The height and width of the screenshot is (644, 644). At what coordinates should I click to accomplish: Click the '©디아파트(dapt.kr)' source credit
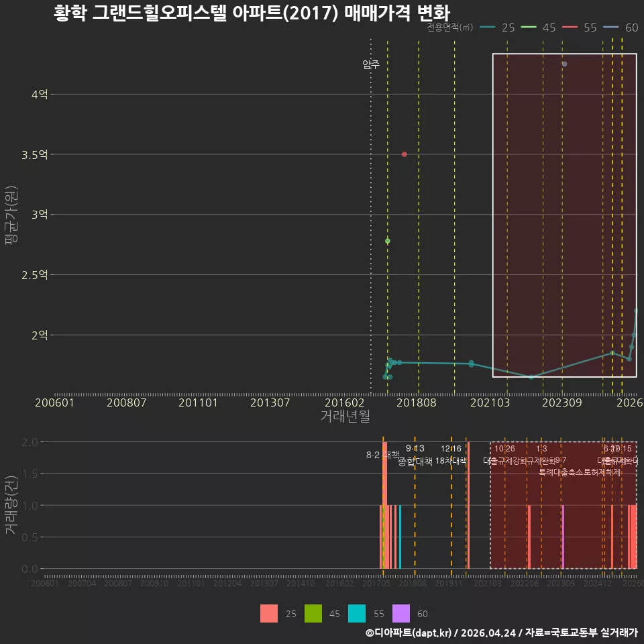point(409,633)
